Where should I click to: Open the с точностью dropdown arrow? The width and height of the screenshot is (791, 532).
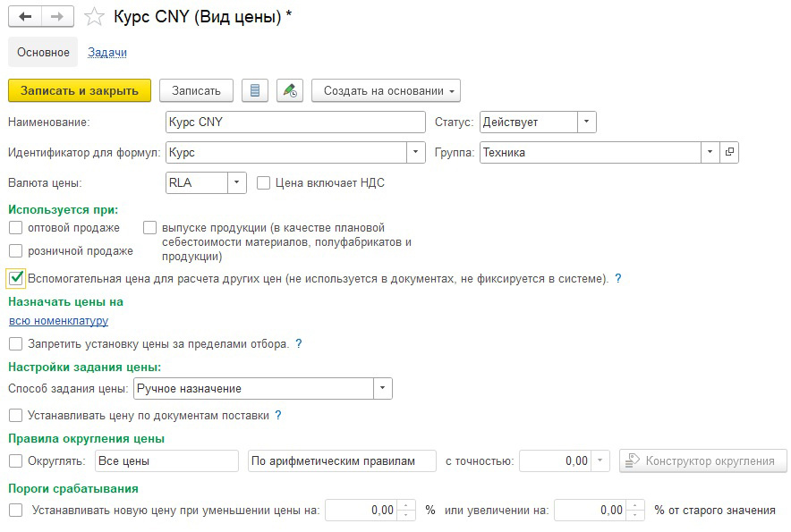[600, 460]
